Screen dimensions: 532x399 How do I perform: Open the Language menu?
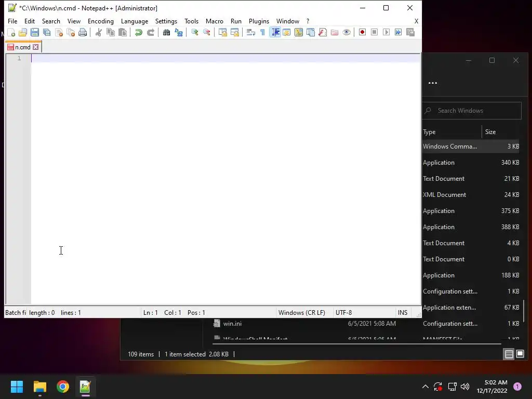click(135, 21)
